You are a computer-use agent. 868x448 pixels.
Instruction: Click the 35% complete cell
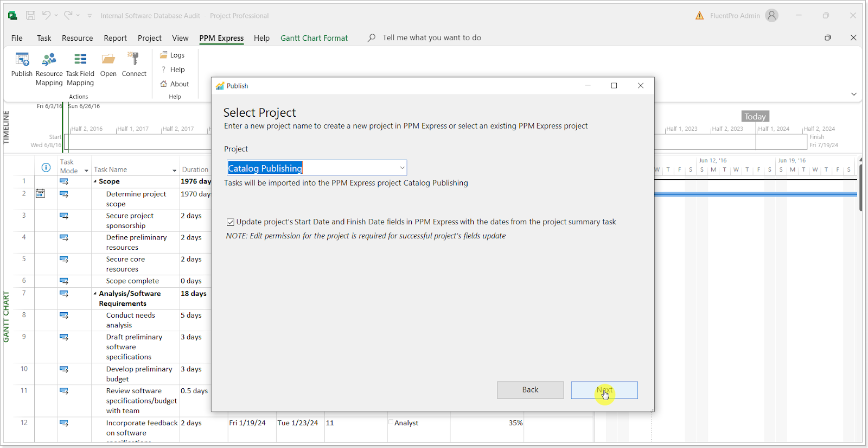[x=515, y=423]
